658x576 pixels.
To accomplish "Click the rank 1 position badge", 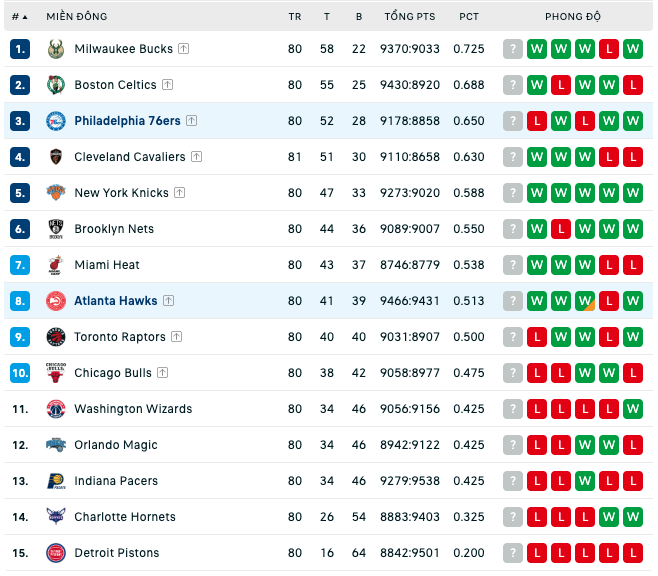I will (20, 49).
